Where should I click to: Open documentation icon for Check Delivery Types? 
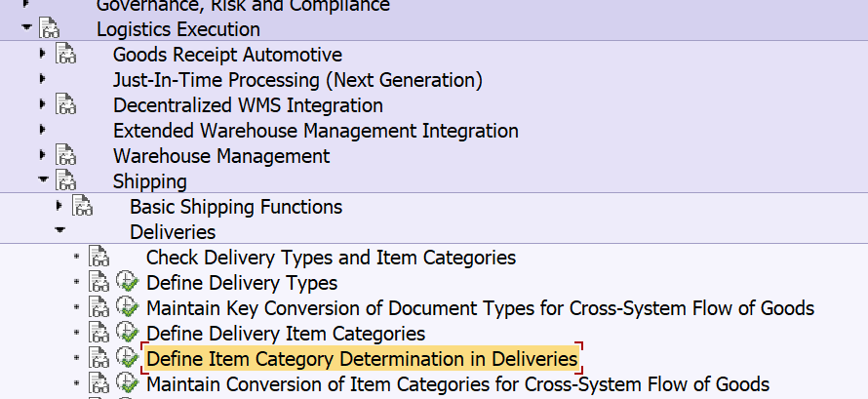click(99, 258)
